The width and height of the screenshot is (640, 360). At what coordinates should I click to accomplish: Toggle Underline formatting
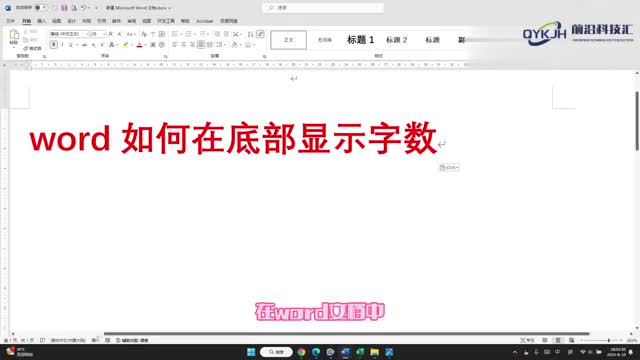[71, 45]
